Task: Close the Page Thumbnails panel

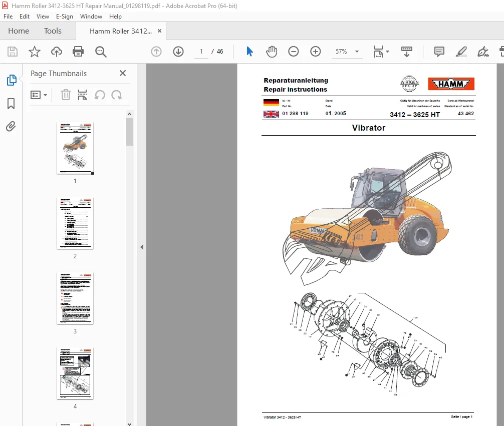Action: point(122,73)
